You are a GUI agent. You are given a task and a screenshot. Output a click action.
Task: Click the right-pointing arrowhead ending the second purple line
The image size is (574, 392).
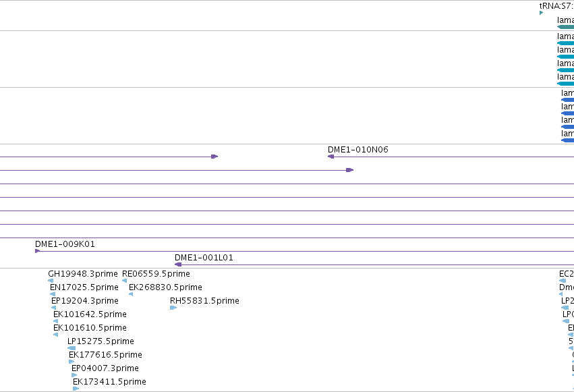350,170
